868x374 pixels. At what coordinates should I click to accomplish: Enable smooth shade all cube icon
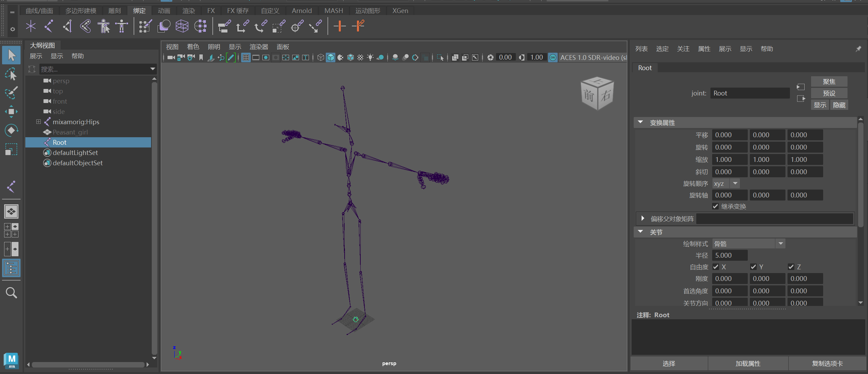click(331, 57)
